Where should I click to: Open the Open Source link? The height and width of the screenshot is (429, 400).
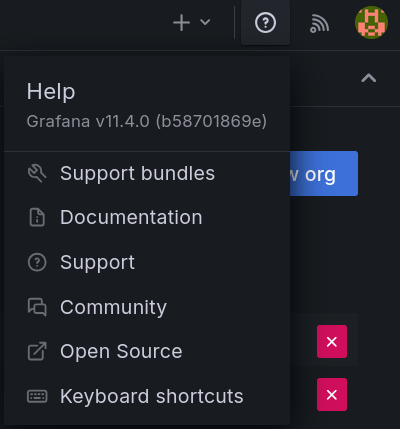(x=147, y=351)
